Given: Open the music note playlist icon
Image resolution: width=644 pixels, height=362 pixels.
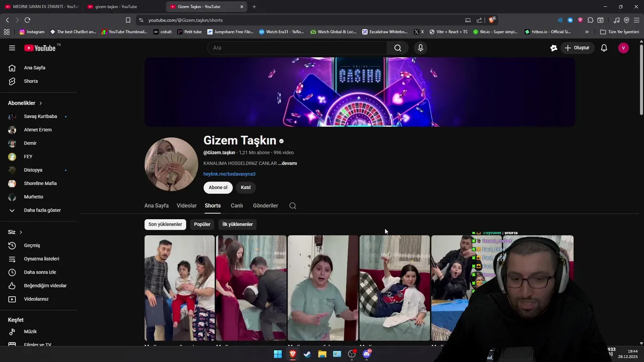Looking at the screenshot, I should pos(616,20).
